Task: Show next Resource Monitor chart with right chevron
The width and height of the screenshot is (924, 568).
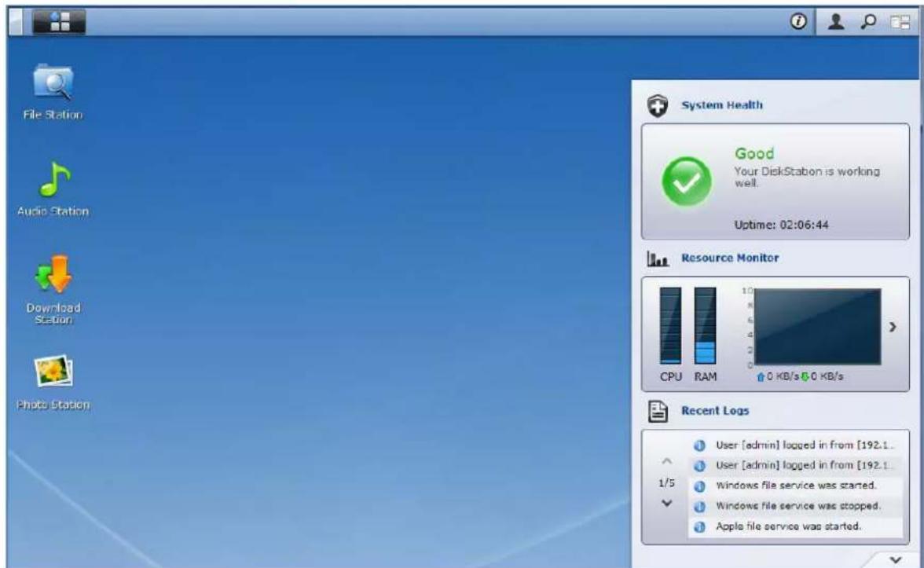Action: point(893,327)
